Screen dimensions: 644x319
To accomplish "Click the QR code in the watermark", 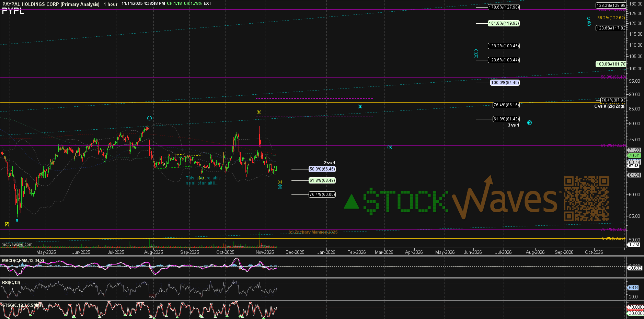I will 586,199.
